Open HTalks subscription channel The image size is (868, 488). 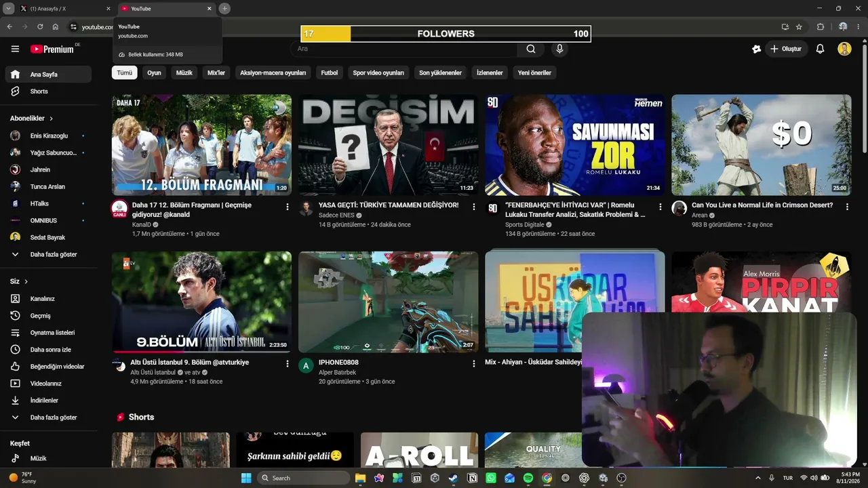[x=47, y=203]
